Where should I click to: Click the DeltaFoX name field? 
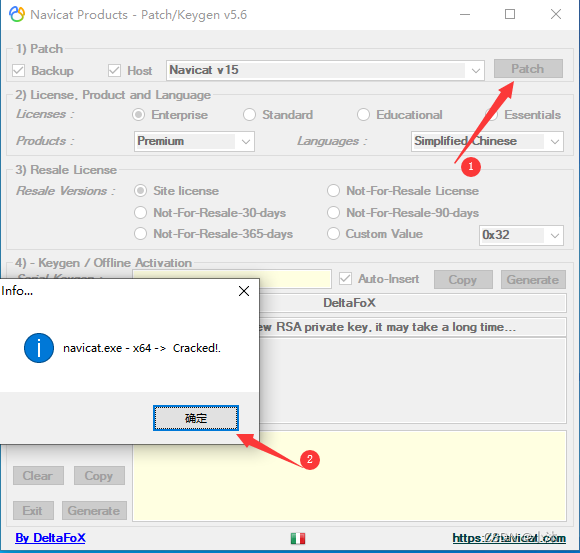point(413,303)
